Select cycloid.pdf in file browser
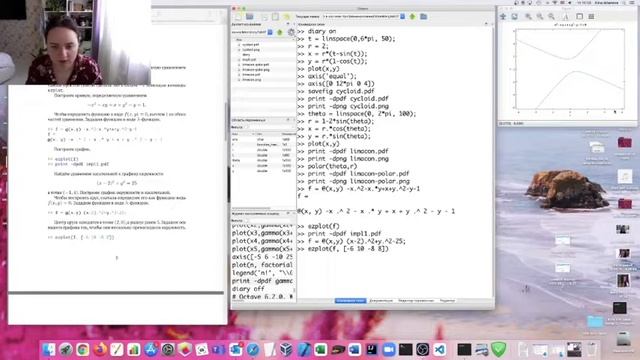Image resolution: width=640 pixels, height=360 pixels. (250, 44)
